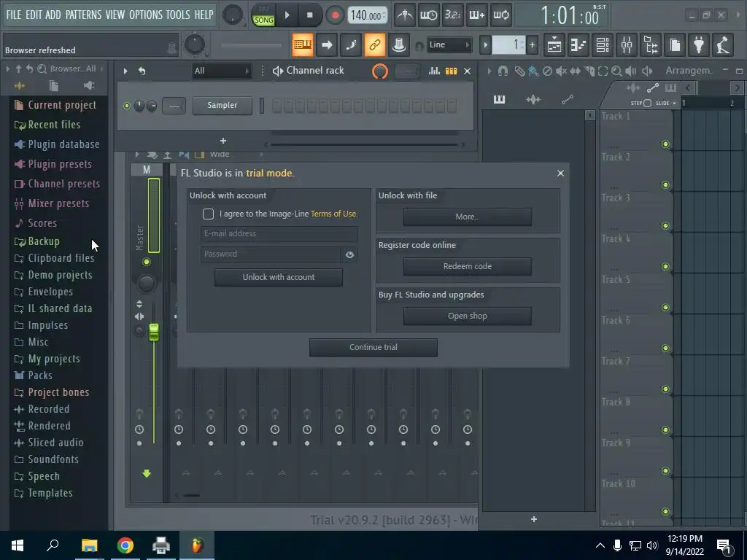Click More button under Unlock with file
The height and width of the screenshot is (560, 747).
(468, 217)
